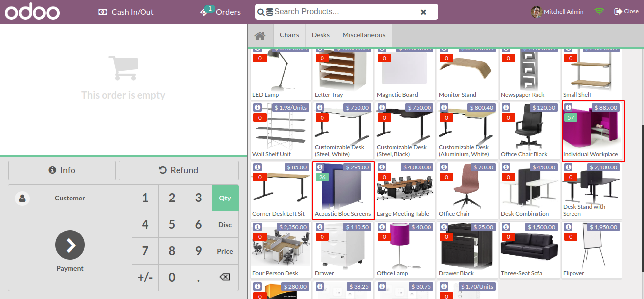The image size is (644, 299).
Task: Open info icon on Large Meeting Table card
Action: pos(382,167)
